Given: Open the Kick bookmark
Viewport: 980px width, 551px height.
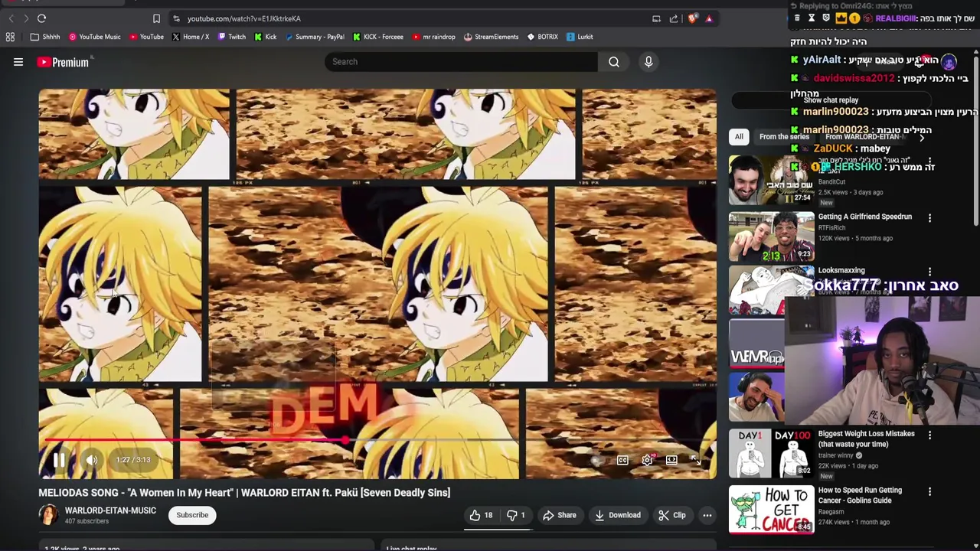Looking at the screenshot, I should [x=266, y=37].
